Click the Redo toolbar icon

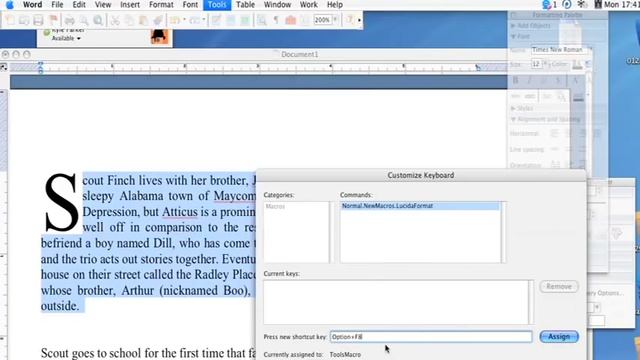click(x=194, y=20)
